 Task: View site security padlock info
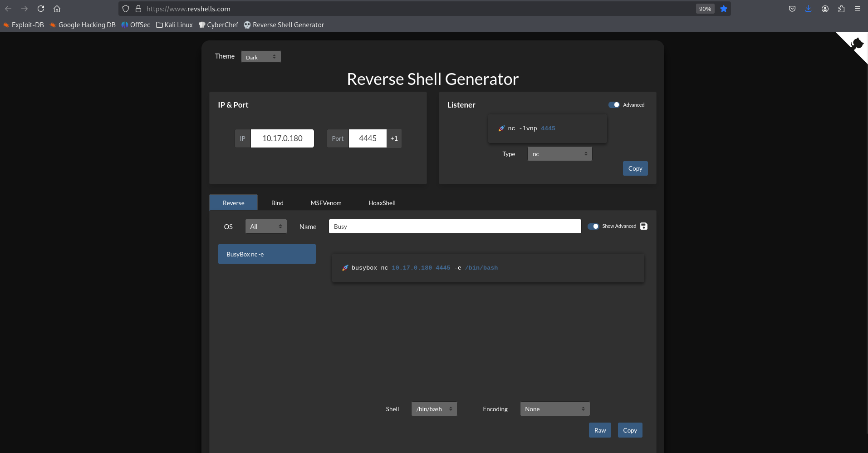pos(138,9)
